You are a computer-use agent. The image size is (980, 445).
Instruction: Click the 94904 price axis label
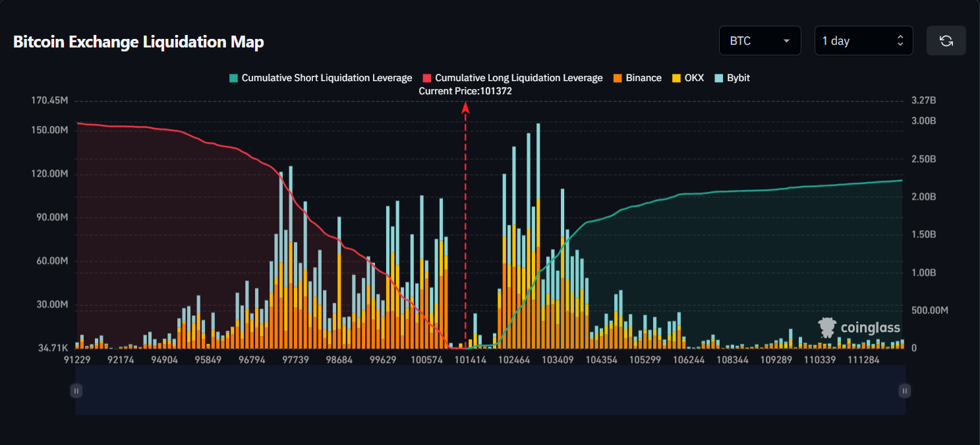click(x=164, y=360)
